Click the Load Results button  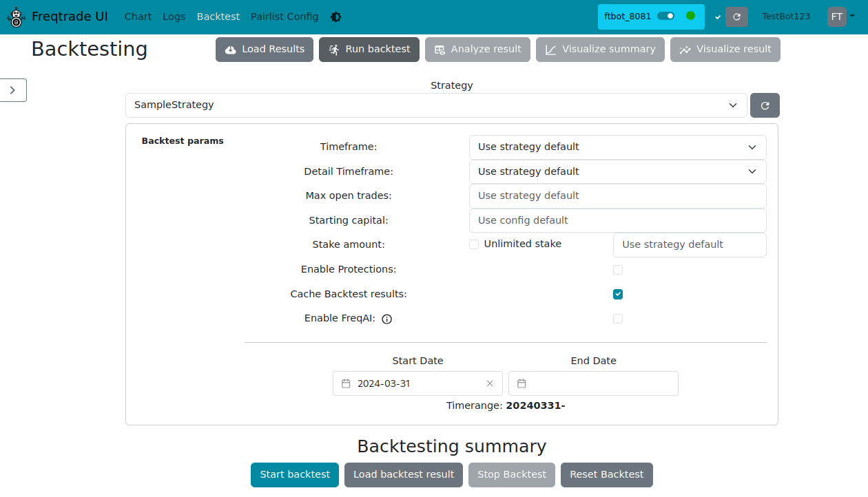pyautogui.click(x=264, y=49)
